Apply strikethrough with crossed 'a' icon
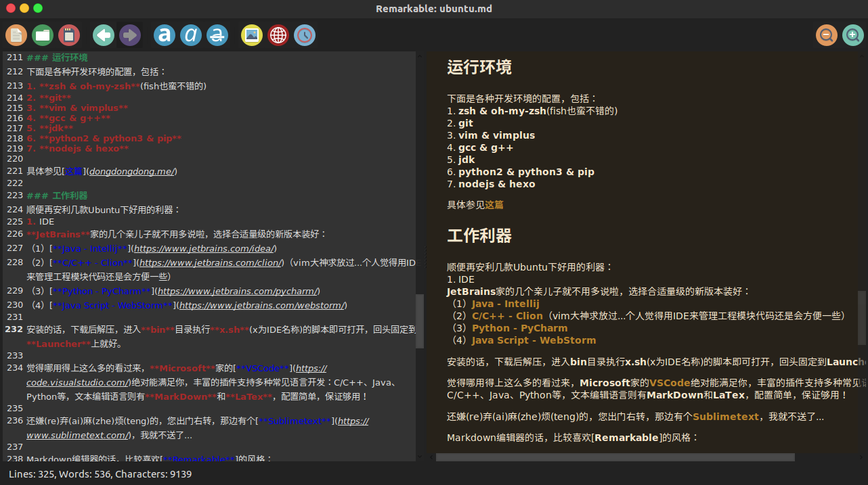The width and height of the screenshot is (868, 485). [x=217, y=34]
